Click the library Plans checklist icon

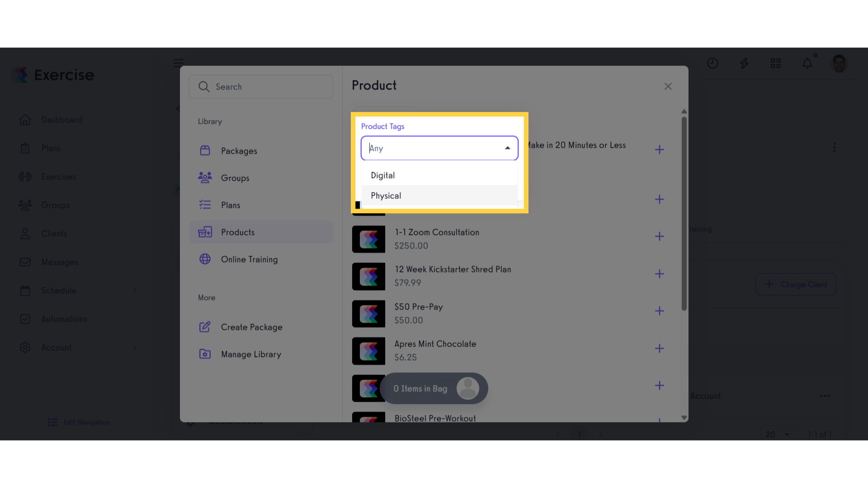click(205, 205)
